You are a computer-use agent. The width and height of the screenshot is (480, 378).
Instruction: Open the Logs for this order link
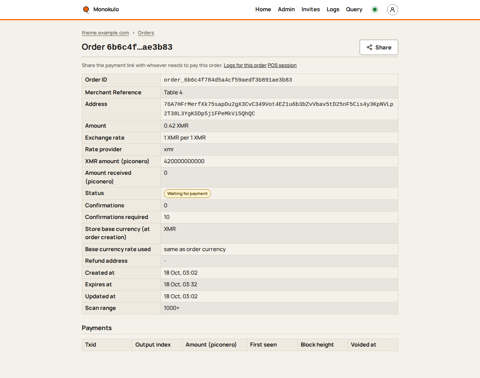pos(245,65)
